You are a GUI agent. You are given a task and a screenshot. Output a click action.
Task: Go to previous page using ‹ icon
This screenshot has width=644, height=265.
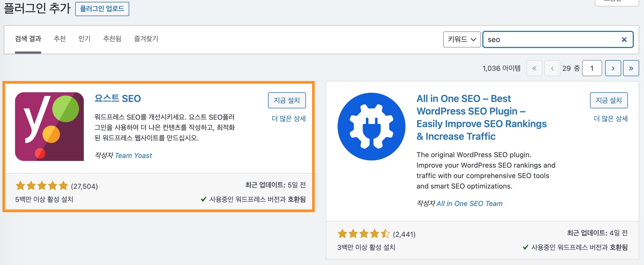click(552, 68)
